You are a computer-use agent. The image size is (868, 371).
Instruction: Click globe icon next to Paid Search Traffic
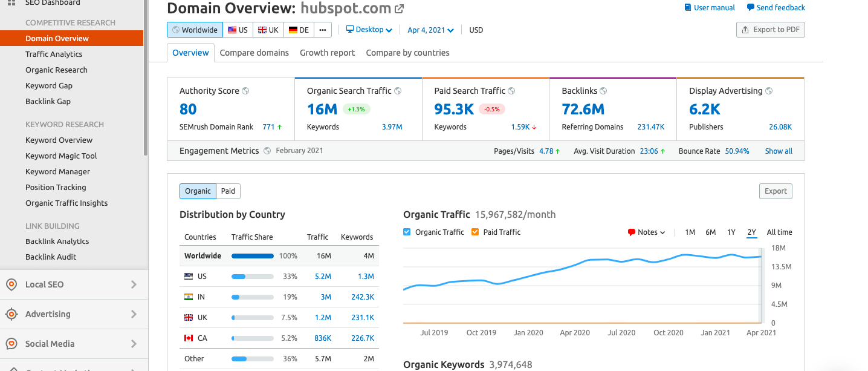pos(511,91)
